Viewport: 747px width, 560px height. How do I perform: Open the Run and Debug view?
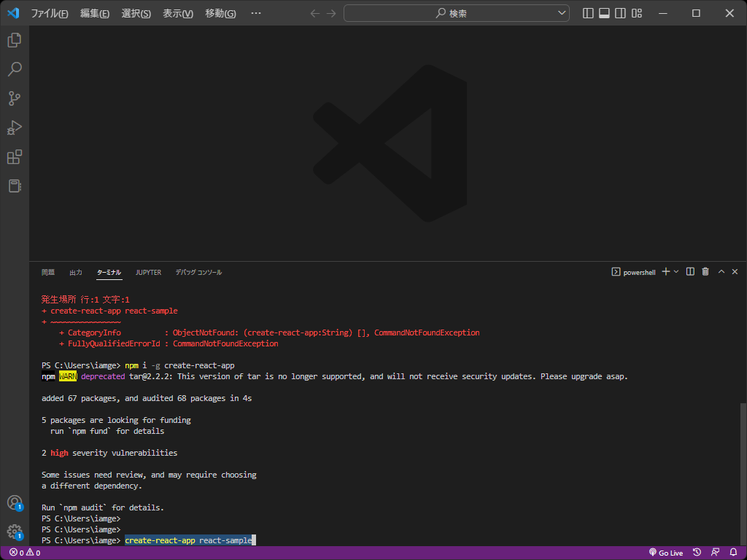click(15, 128)
